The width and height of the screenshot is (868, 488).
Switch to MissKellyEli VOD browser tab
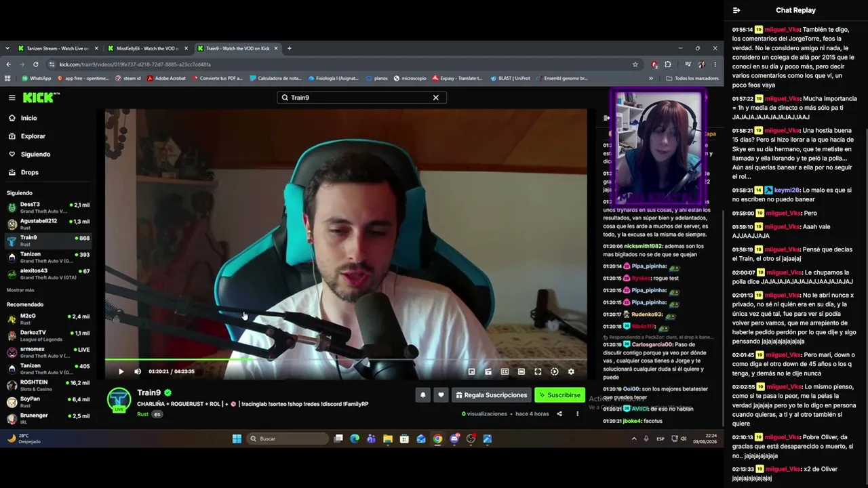tap(147, 48)
